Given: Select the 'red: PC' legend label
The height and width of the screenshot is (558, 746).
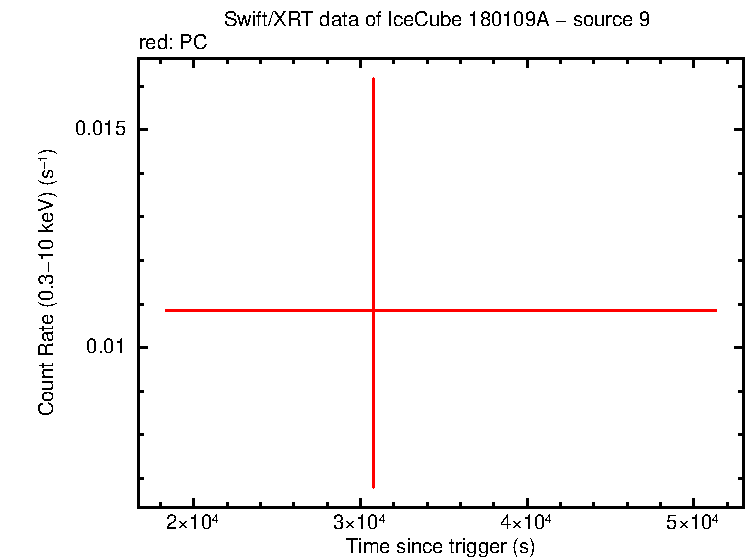Looking at the screenshot, I should click(x=173, y=43).
